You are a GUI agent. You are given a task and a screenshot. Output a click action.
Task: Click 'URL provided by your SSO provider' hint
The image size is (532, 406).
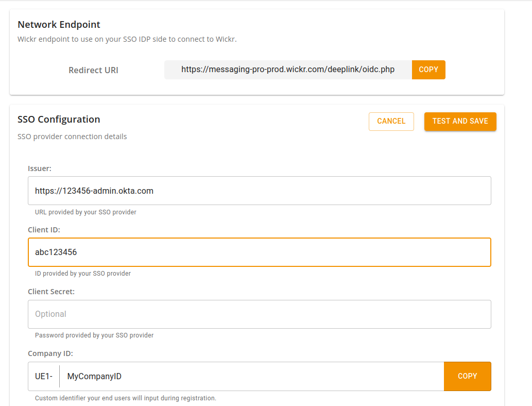[85, 212]
